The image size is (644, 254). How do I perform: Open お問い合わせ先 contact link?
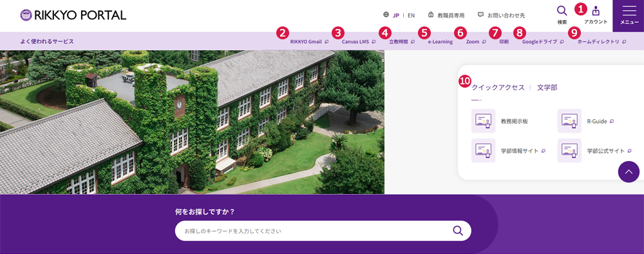coord(506,15)
